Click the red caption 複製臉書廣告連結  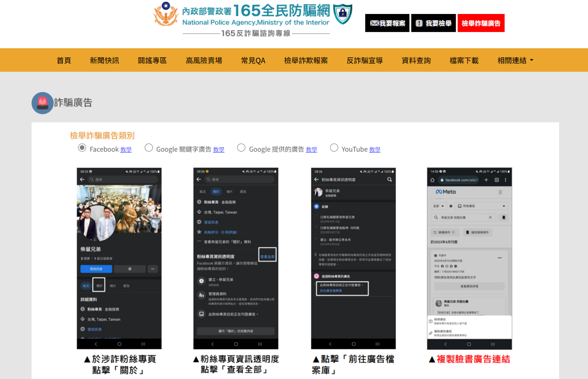[x=469, y=359]
